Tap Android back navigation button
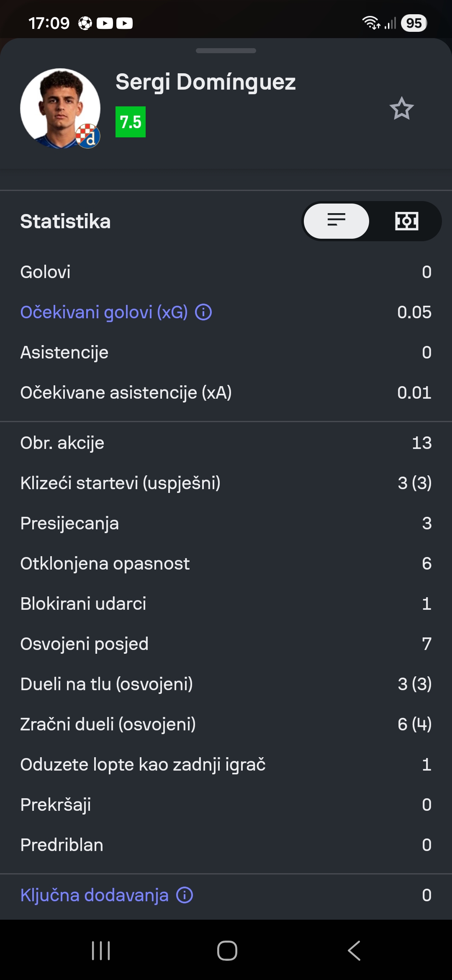 [x=354, y=950]
